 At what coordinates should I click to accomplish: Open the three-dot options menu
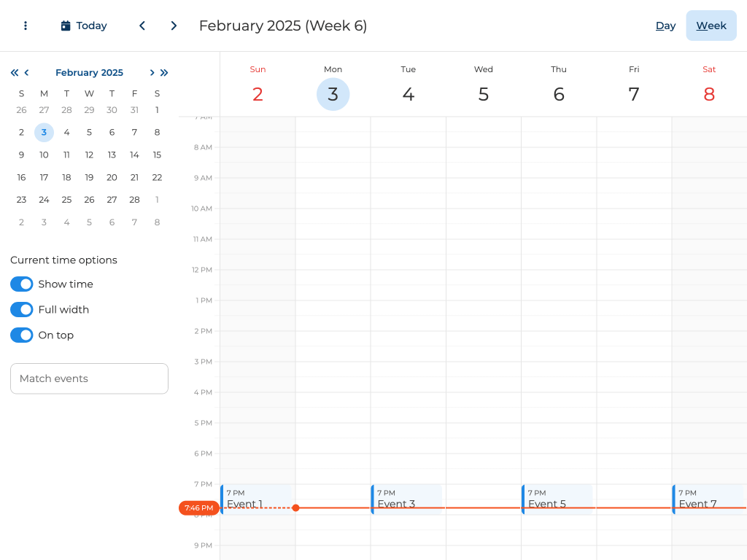(x=26, y=26)
